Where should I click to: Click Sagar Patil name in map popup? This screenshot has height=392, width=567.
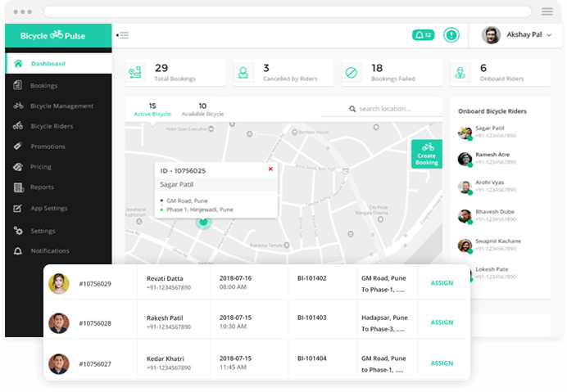point(176,184)
